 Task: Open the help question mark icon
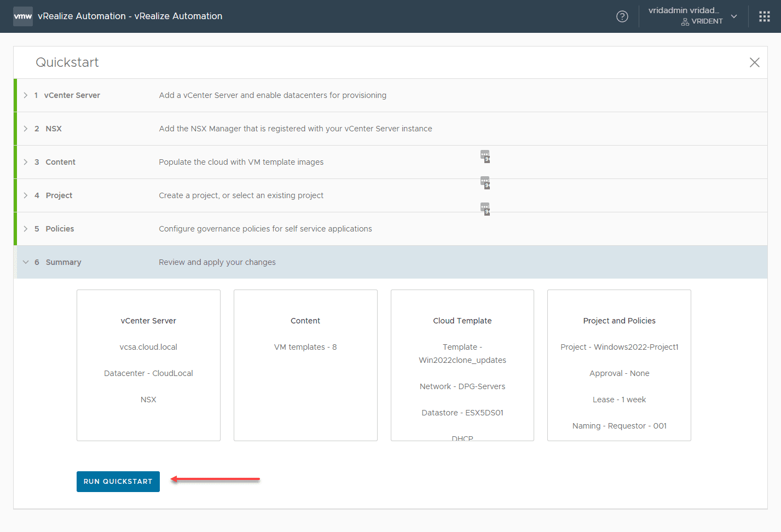[x=622, y=16]
